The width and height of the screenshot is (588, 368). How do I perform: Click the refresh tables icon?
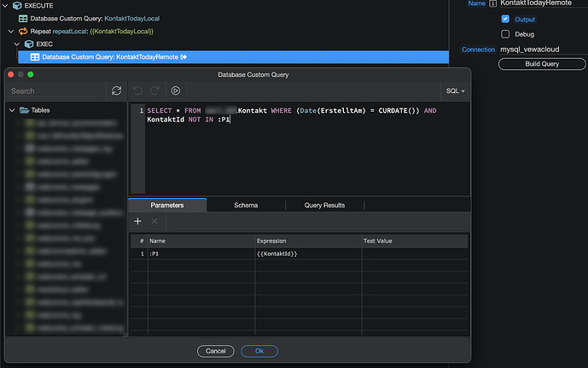pyautogui.click(x=117, y=91)
